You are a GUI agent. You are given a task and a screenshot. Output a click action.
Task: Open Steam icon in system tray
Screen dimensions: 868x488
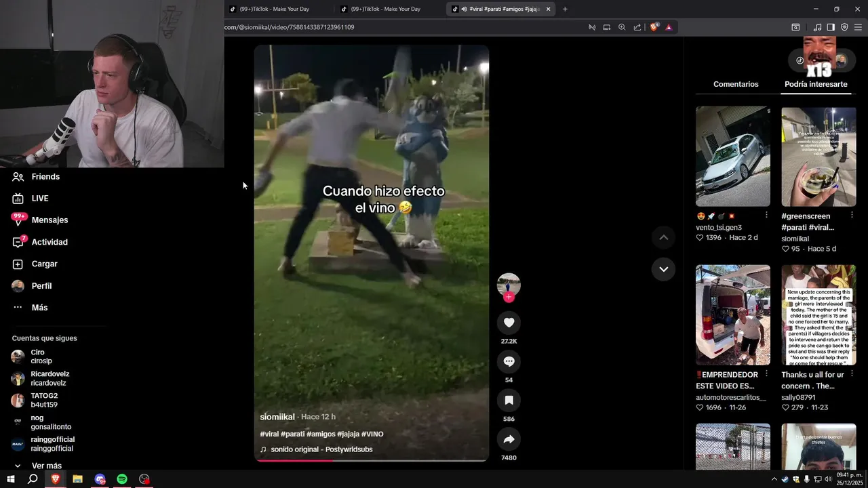(x=785, y=479)
